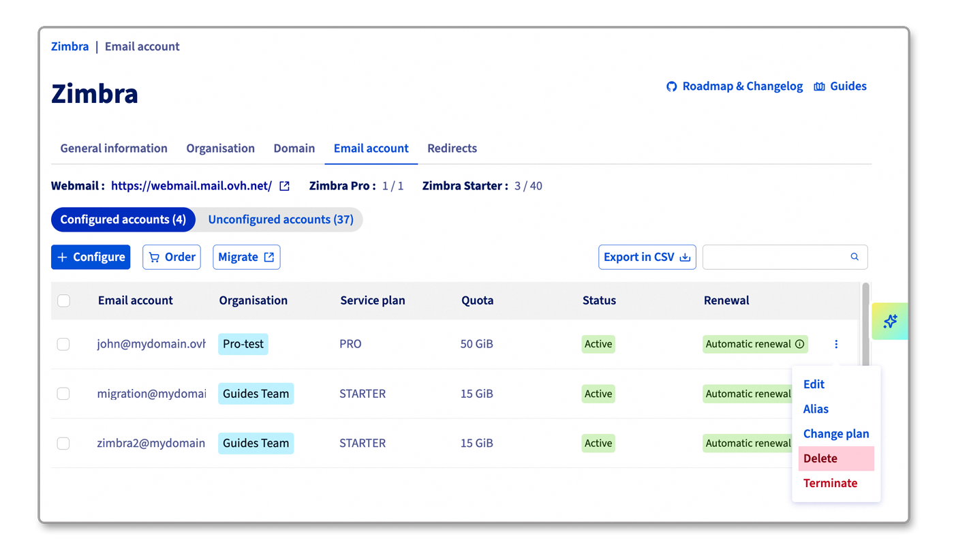954x560 pixels.
Task: Show Unconfigured accounts (37)
Action: pyautogui.click(x=280, y=219)
